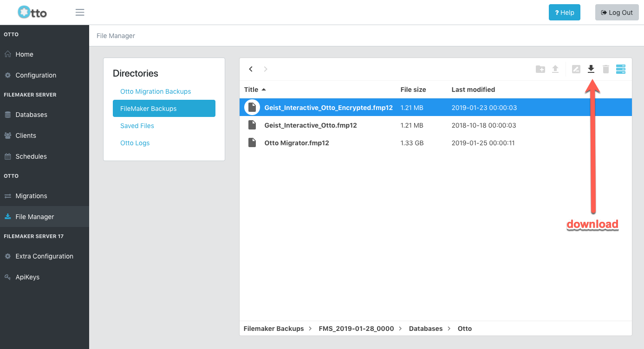This screenshot has height=349, width=644.
Task: Select Geist_Interactive_Otto_Encrypted.fmp12 file
Action: click(436, 108)
